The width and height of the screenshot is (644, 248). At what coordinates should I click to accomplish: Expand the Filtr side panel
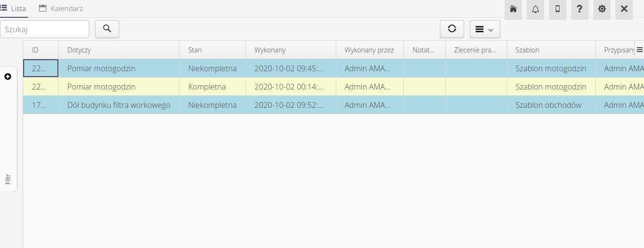(x=8, y=179)
